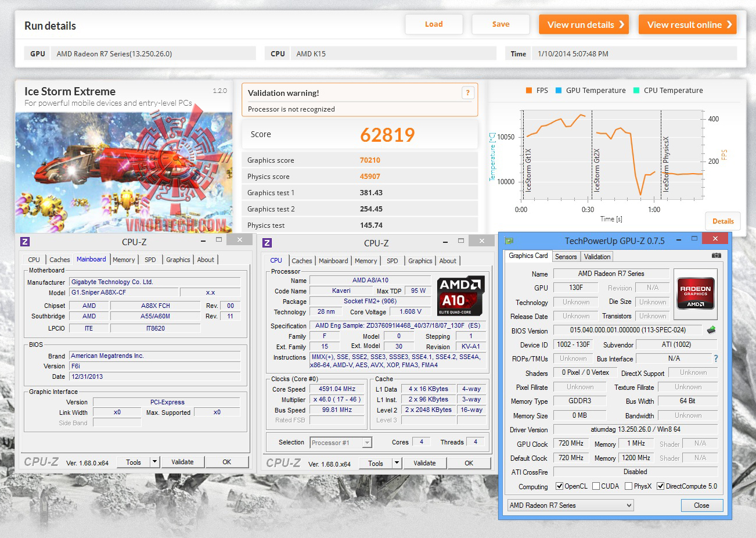Click the orange FPS legend swatch
This screenshot has width=756, height=538.
click(x=528, y=91)
